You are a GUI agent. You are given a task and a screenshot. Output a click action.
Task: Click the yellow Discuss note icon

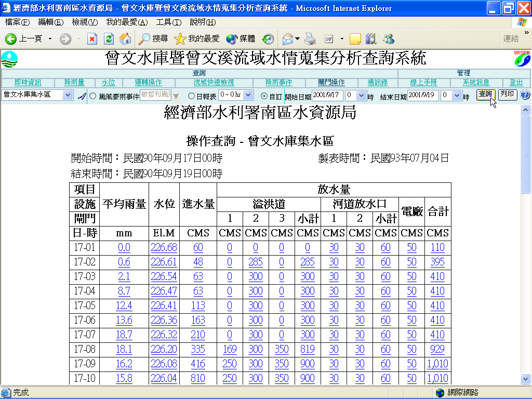(355, 39)
